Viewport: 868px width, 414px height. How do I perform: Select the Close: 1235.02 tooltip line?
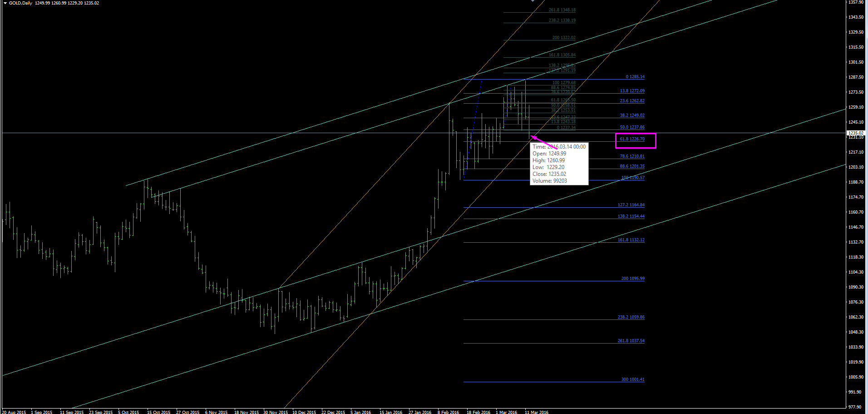(549, 174)
